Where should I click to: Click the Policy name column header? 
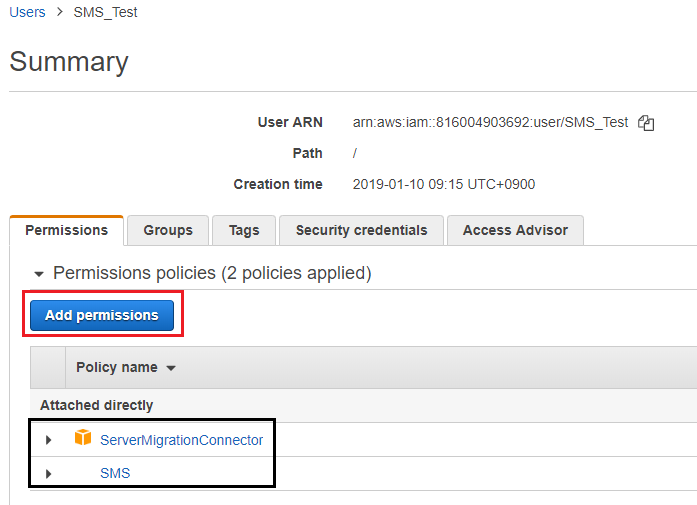click(117, 367)
